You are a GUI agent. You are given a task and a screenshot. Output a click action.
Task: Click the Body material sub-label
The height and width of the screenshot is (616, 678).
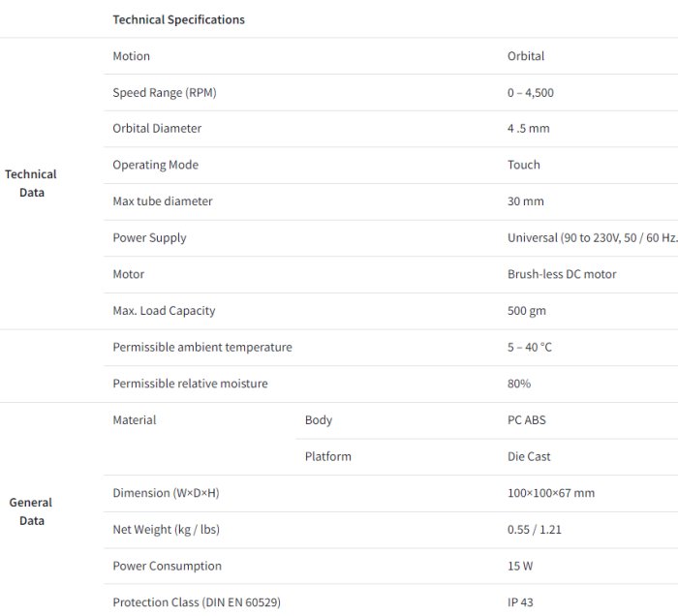tap(318, 420)
